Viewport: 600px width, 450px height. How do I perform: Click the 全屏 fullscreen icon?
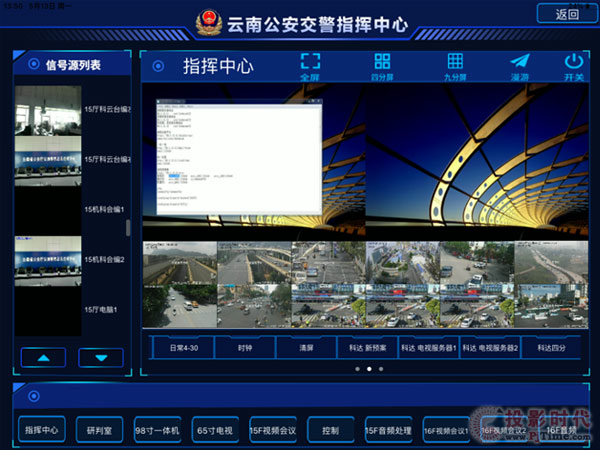click(311, 62)
